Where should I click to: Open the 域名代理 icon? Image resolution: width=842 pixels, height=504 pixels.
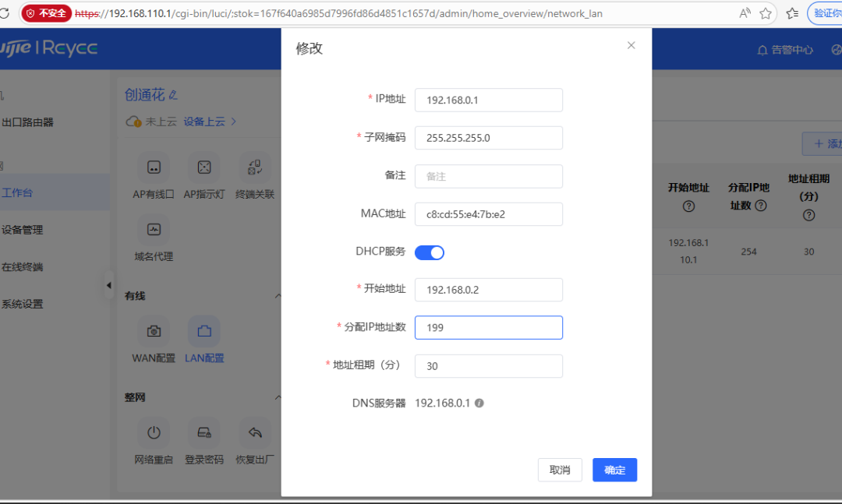tap(154, 230)
